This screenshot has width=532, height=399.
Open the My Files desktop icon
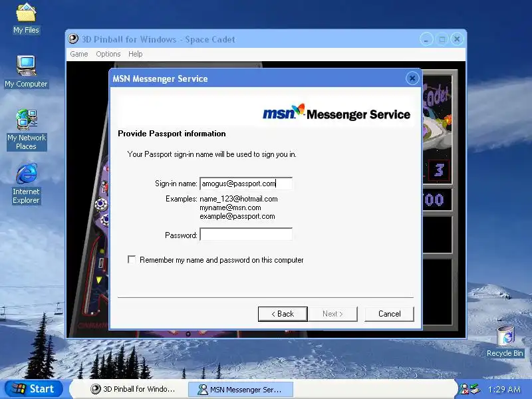(26, 19)
